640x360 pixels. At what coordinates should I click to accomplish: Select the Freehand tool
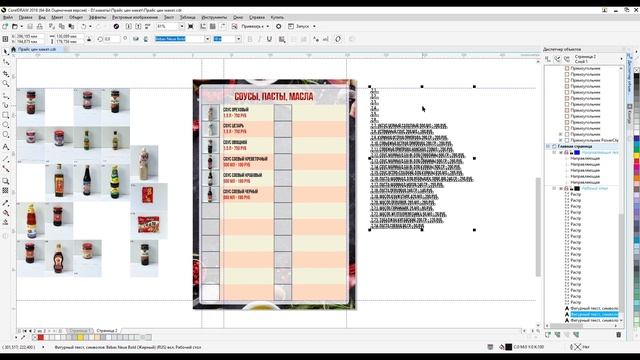6,96
